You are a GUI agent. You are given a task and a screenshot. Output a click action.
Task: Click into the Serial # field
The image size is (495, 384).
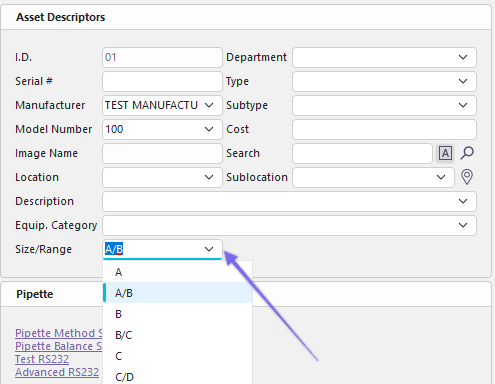click(162, 81)
